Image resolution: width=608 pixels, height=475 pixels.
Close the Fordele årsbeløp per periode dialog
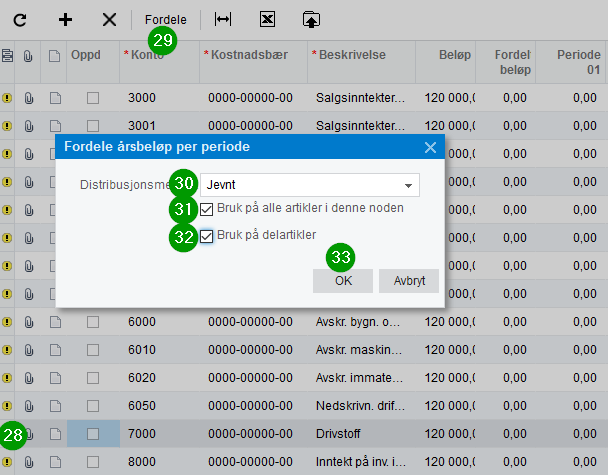click(x=430, y=147)
